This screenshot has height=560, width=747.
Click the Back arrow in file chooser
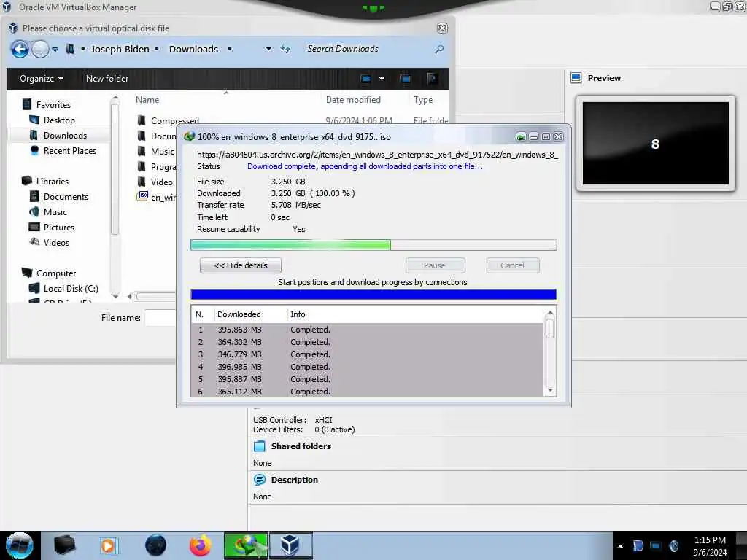(20, 49)
